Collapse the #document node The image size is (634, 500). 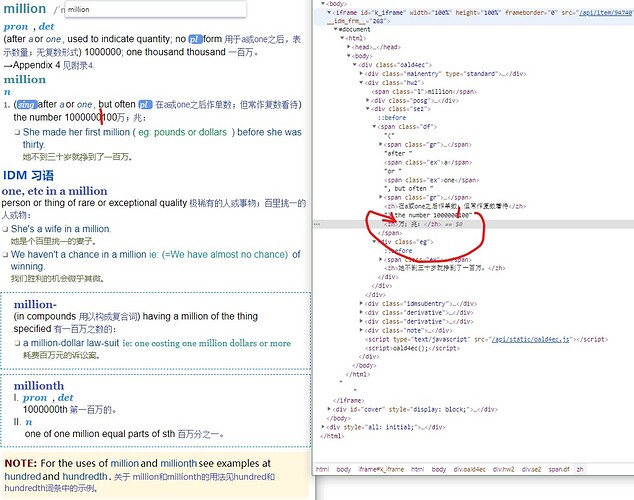[x=336, y=29]
